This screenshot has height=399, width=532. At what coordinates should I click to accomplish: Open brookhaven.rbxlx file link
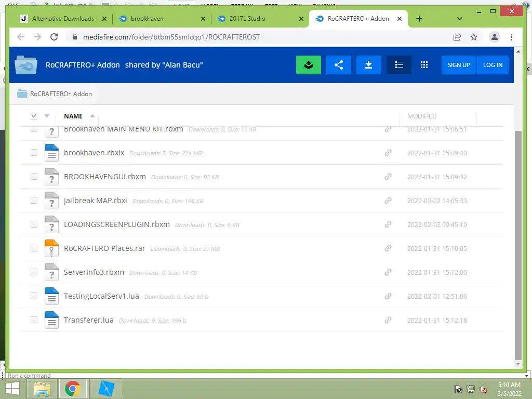(94, 153)
